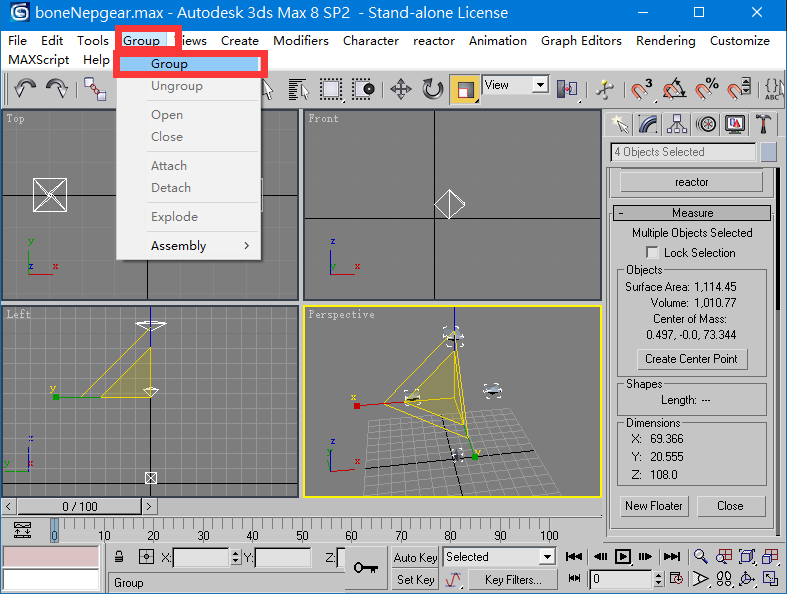Image resolution: width=787 pixels, height=594 pixels.
Task: Open the Assembly submenu
Action: [x=189, y=246]
